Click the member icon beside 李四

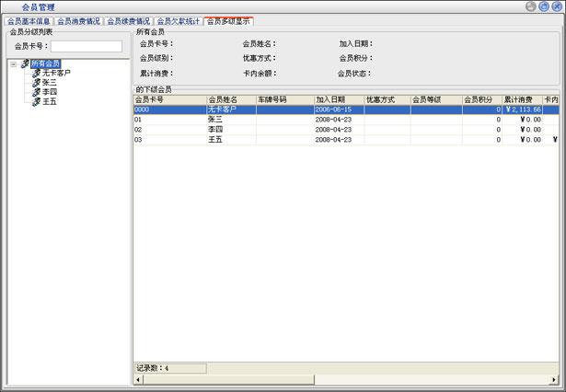[36, 92]
